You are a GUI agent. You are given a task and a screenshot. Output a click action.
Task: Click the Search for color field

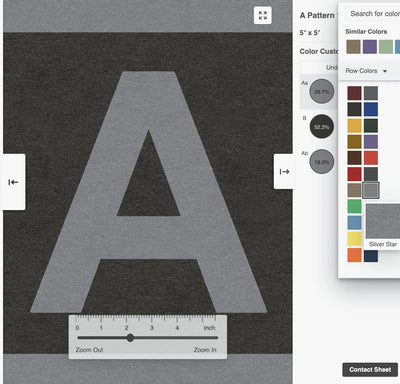373,14
